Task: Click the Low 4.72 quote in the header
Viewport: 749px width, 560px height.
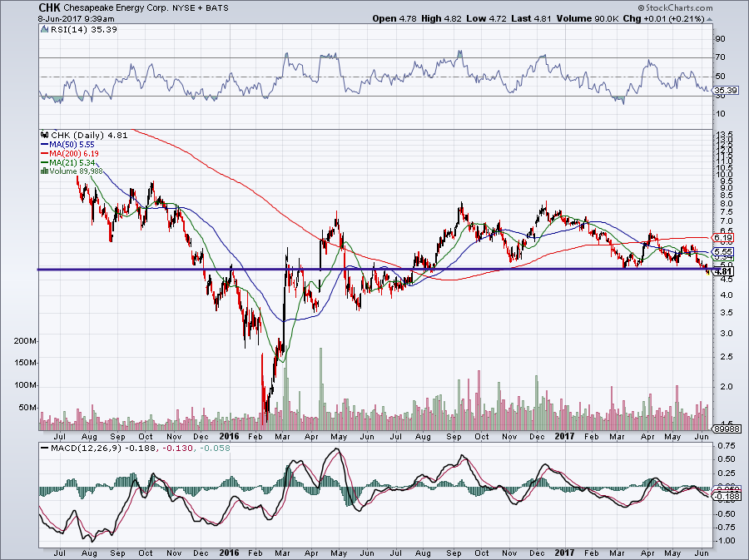Action: tap(486, 19)
